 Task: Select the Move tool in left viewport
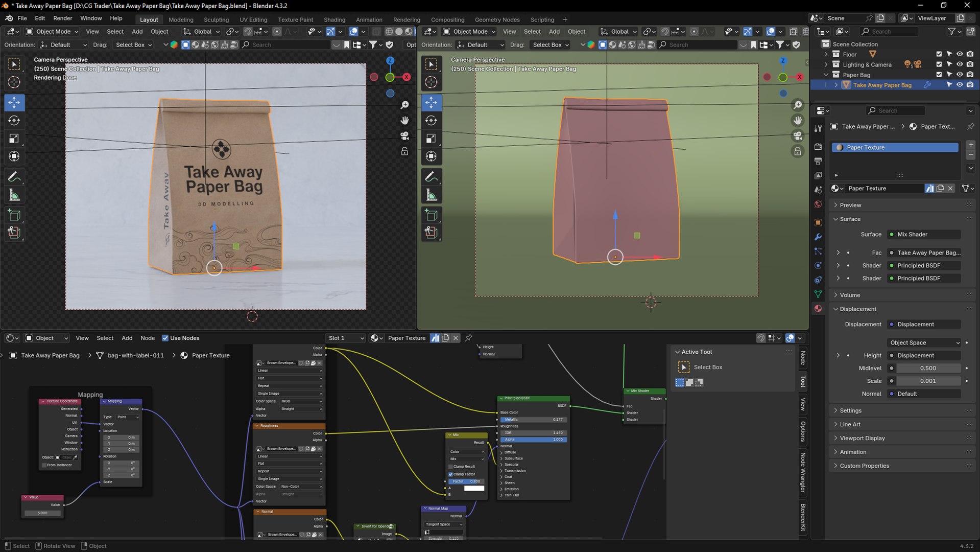[14, 102]
